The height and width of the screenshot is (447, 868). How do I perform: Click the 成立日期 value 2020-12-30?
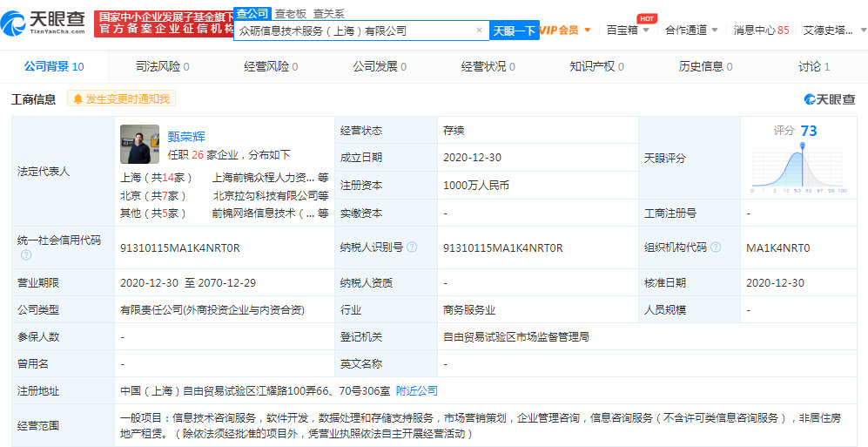coord(472,158)
